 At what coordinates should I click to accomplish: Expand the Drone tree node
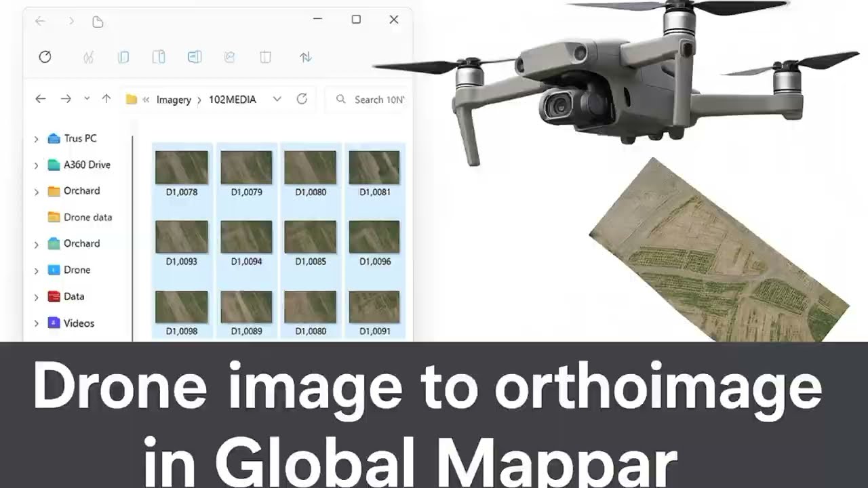(x=37, y=270)
